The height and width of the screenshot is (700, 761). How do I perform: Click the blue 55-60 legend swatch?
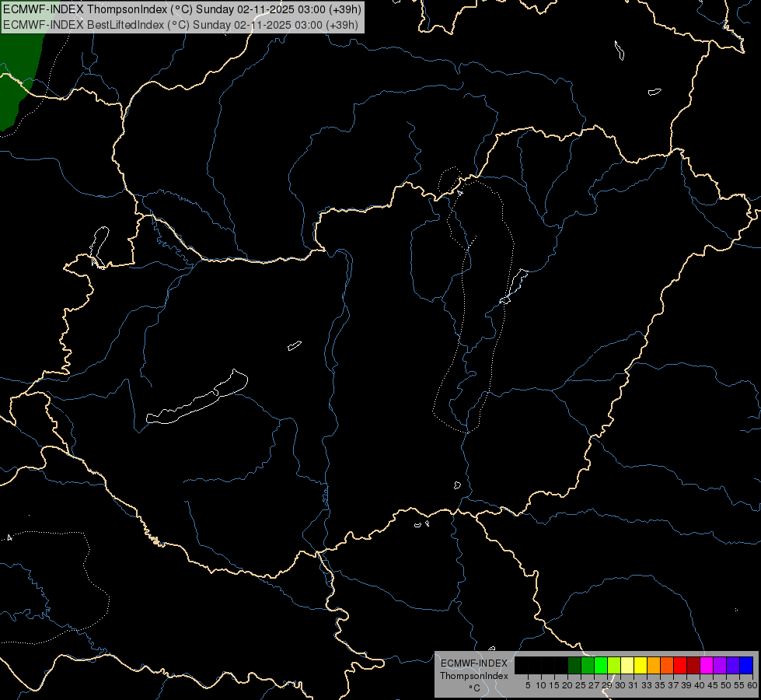pyautogui.click(x=746, y=665)
